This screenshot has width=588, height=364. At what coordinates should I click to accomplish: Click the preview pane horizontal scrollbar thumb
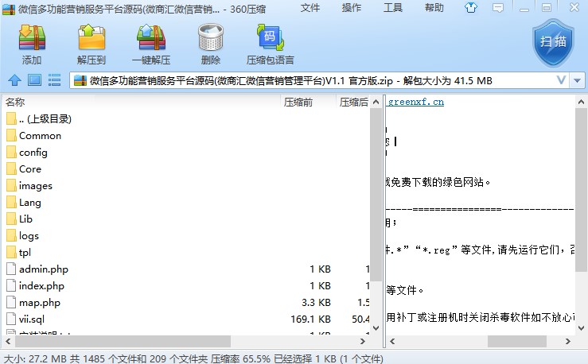tap(516, 341)
